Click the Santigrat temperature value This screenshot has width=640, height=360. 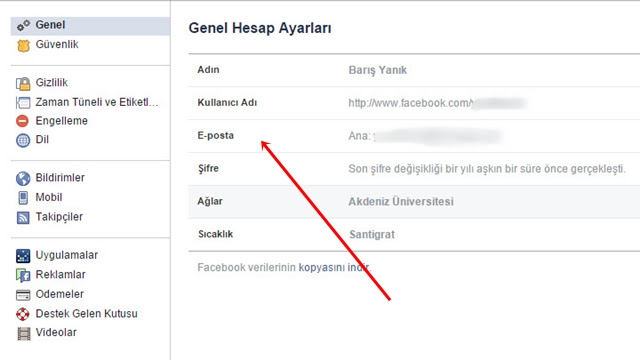pyautogui.click(x=372, y=234)
